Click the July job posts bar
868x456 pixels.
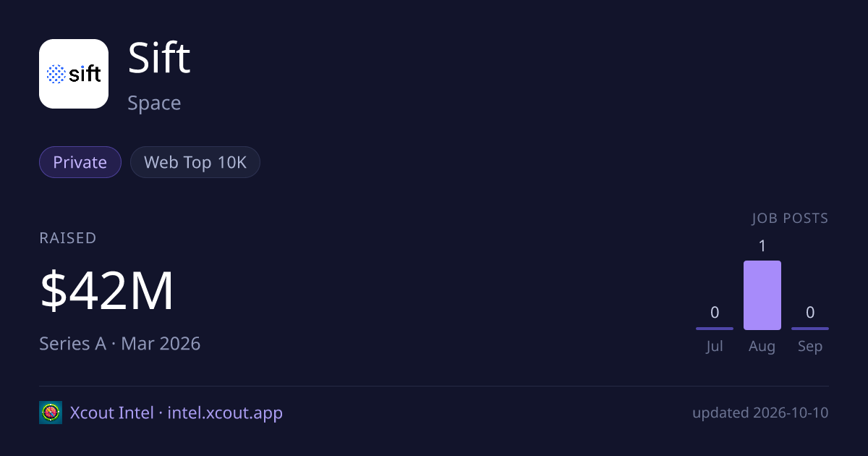point(715,329)
